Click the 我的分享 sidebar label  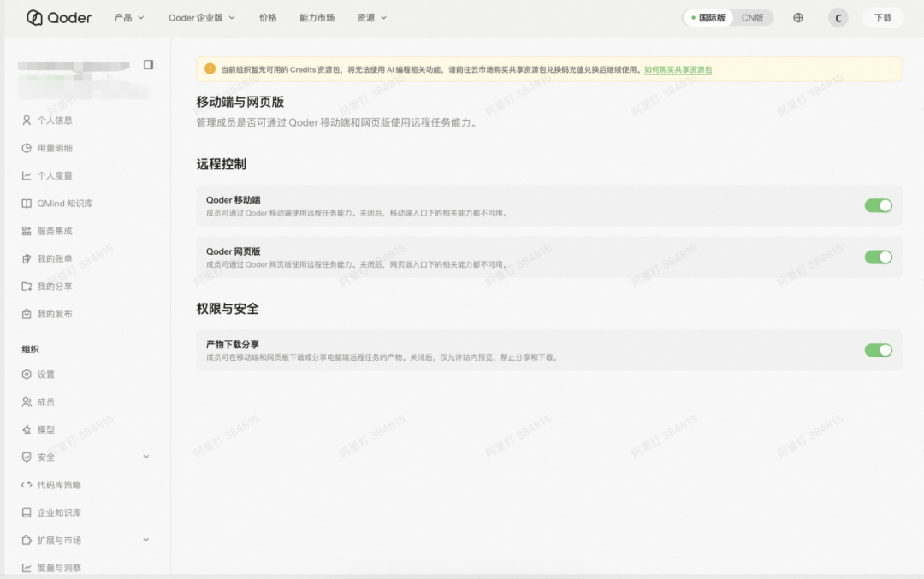[55, 287]
